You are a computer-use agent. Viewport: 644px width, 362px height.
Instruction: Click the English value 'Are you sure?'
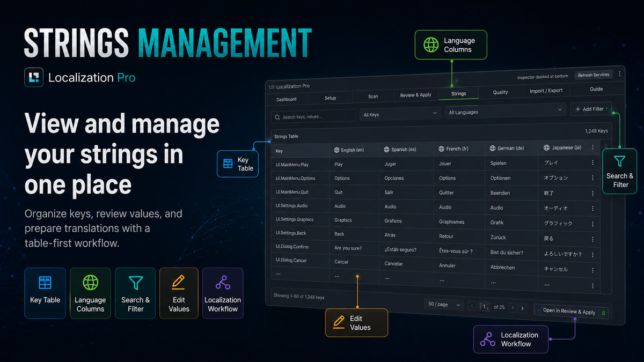pos(348,248)
